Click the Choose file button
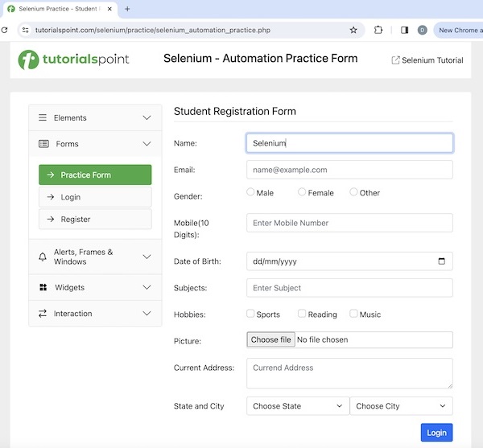This screenshot has width=483, height=448. (270, 339)
